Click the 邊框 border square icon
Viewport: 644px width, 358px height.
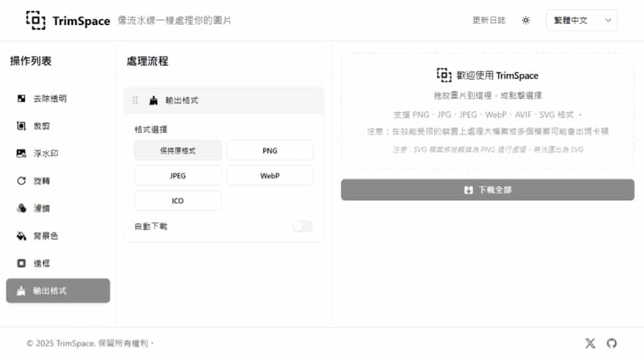coord(21,263)
